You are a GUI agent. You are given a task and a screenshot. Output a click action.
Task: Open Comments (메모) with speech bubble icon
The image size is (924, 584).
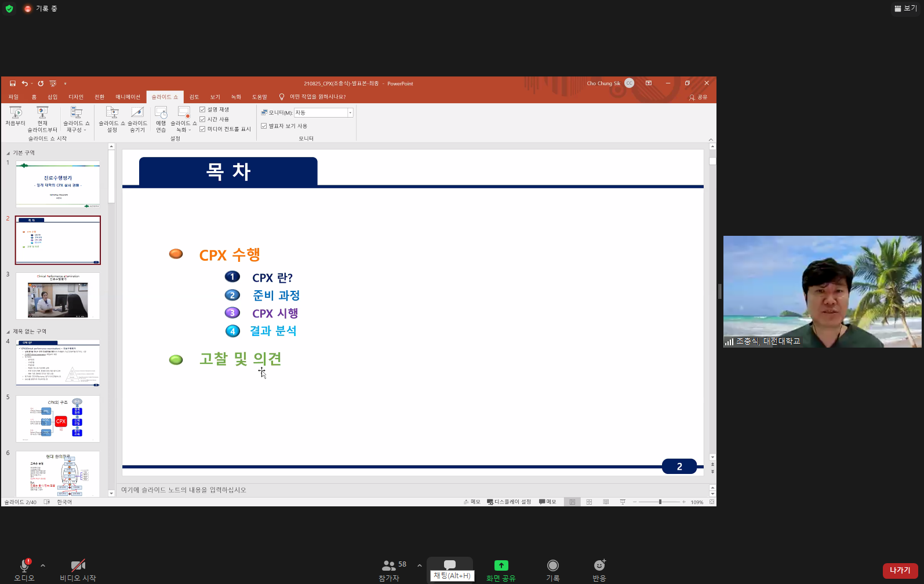[x=547, y=502]
